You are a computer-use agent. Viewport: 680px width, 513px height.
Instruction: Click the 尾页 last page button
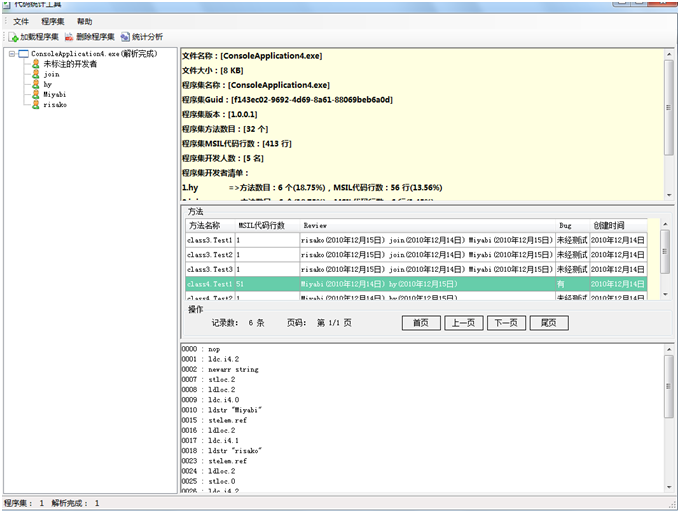549,323
